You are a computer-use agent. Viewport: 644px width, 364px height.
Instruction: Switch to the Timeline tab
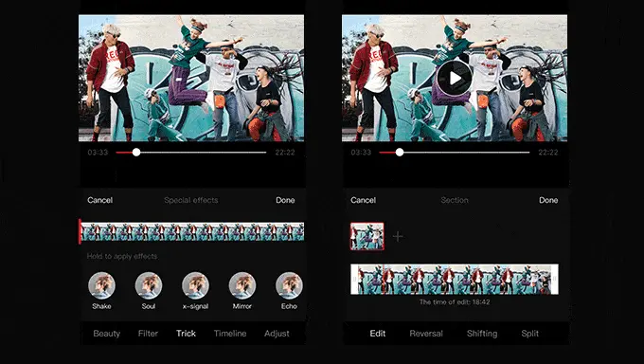[x=230, y=334]
